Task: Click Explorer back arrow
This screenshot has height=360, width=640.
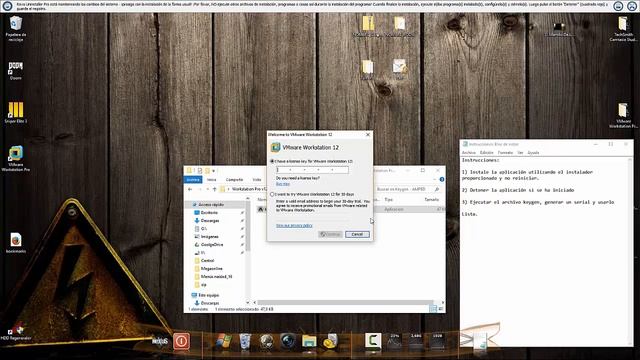Action: (190, 189)
